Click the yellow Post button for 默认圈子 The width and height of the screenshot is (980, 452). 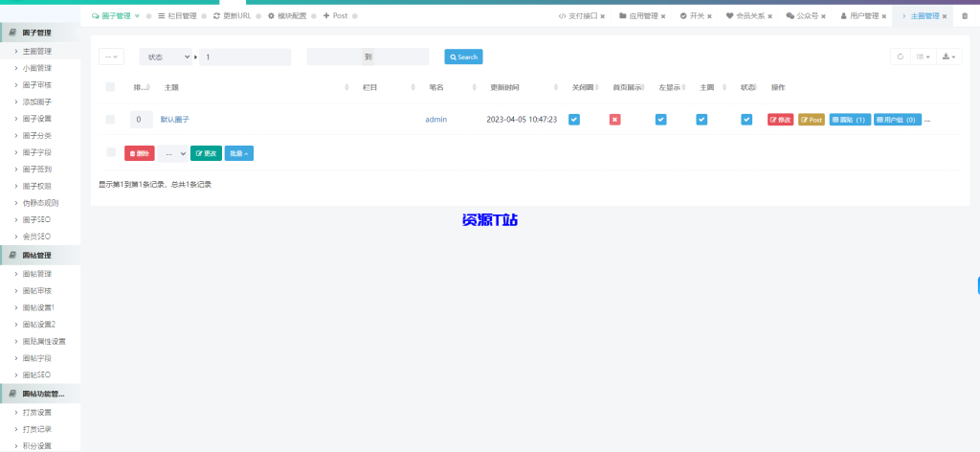pos(812,120)
